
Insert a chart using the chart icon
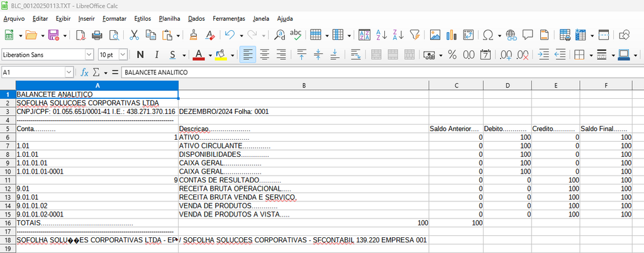point(451,35)
